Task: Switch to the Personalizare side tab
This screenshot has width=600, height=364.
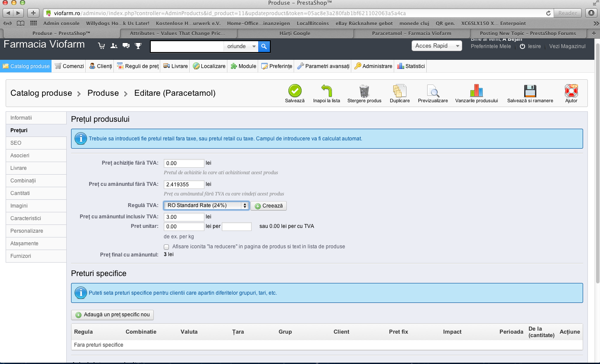Action: pyautogui.click(x=36, y=231)
